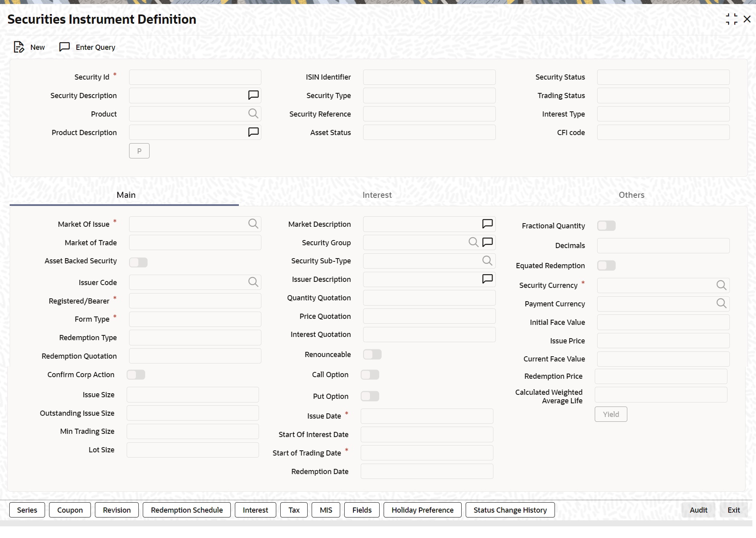The image size is (756, 538).
Task: Open the Quantity Quotation field
Action: click(429, 298)
